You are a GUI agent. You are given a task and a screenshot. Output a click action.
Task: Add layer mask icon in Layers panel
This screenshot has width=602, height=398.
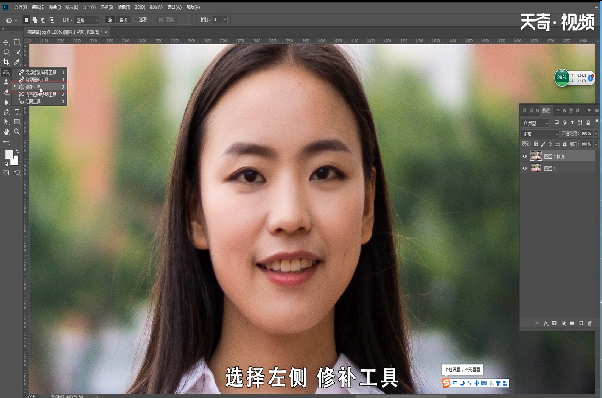pos(554,324)
